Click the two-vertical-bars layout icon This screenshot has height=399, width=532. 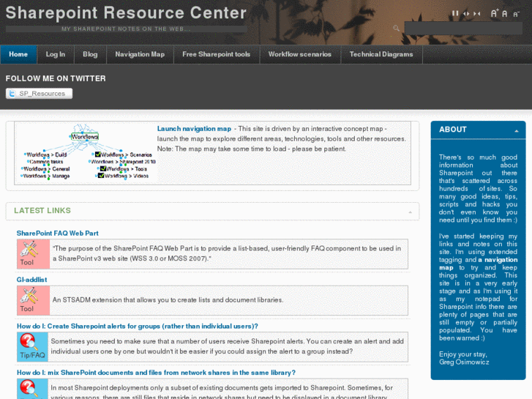click(455, 14)
